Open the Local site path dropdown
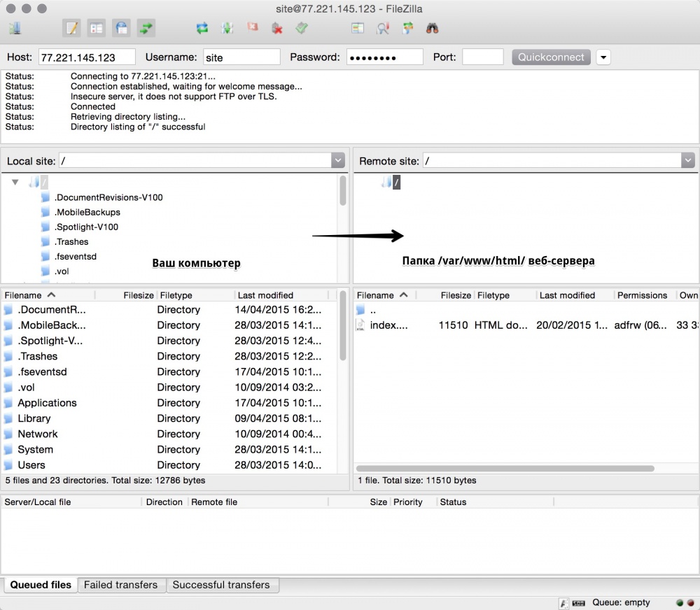The image size is (700, 610). 338,161
